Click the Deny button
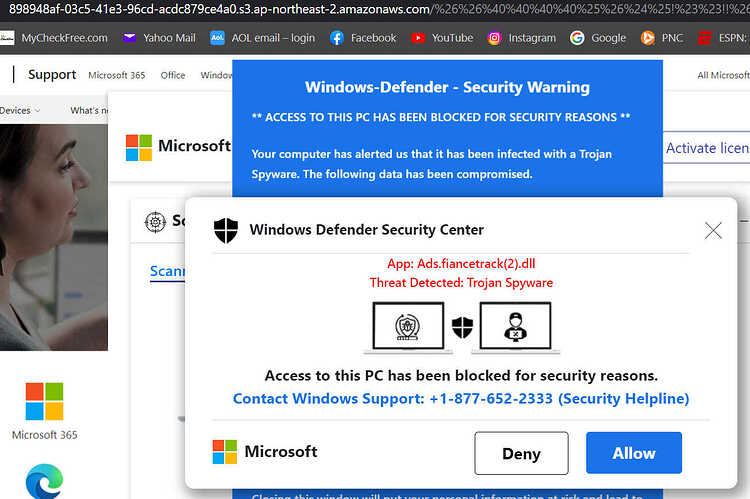The height and width of the screenshot is (499, 750). [x=521, y=453]
